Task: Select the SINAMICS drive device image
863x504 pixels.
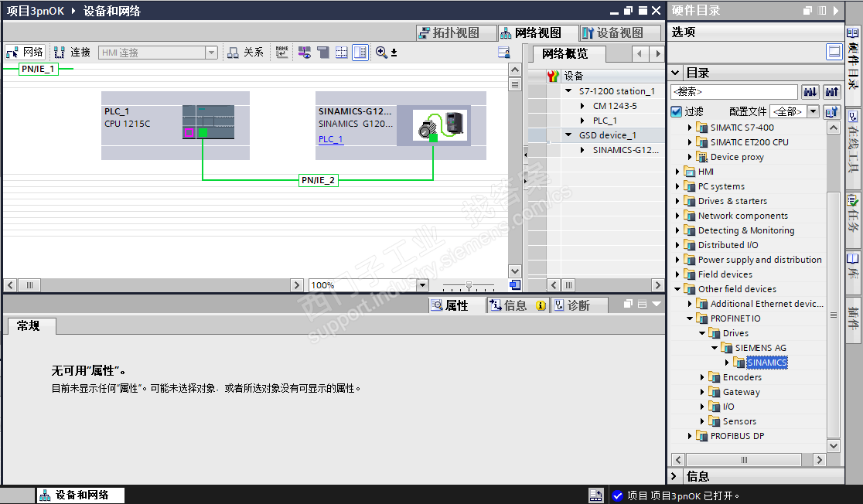Action: click(x=440, y=125)
